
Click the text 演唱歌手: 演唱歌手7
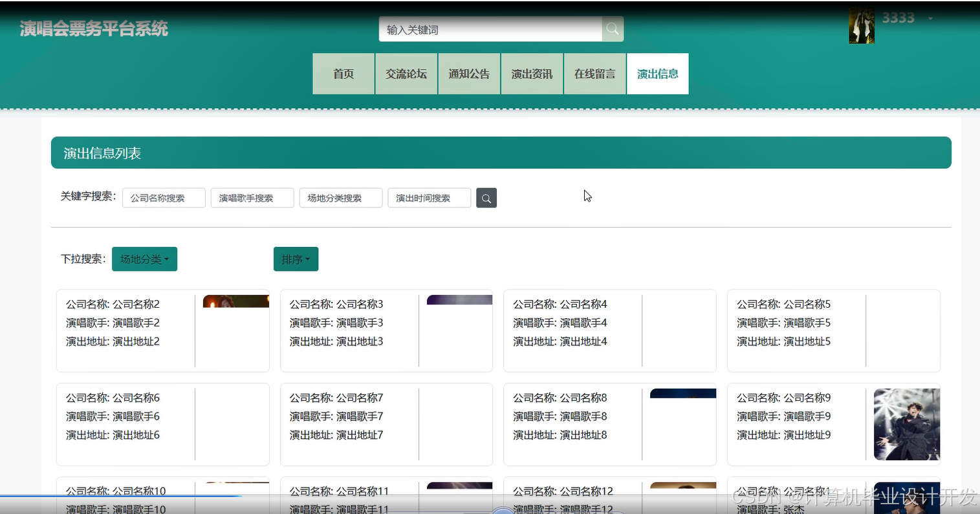pos(336,416)
